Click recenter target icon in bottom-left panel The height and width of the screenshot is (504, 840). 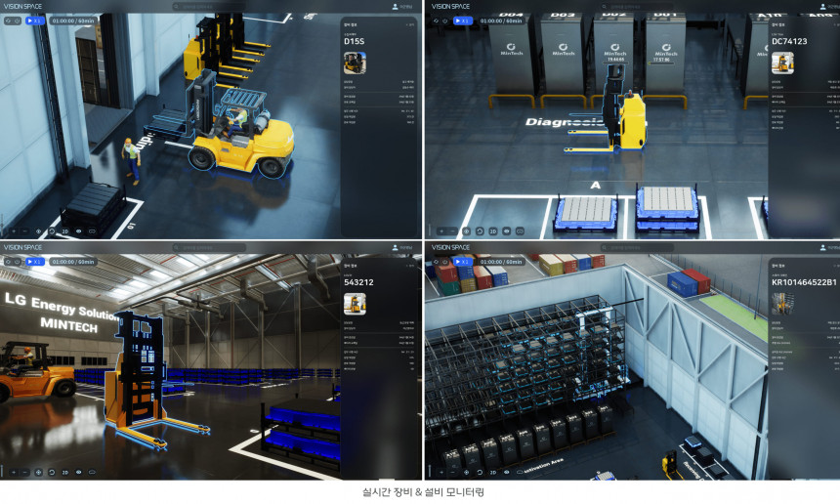(39, 472)
